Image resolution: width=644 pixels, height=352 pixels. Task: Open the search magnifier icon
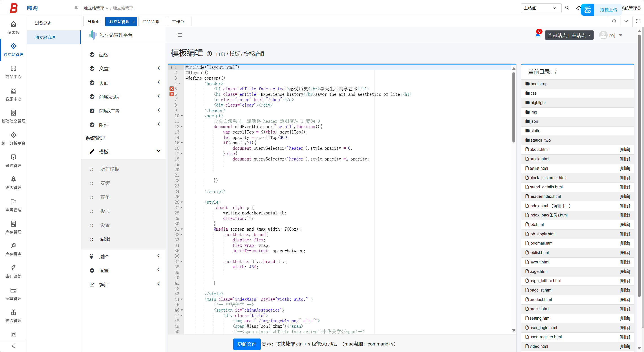click(567, 8)
